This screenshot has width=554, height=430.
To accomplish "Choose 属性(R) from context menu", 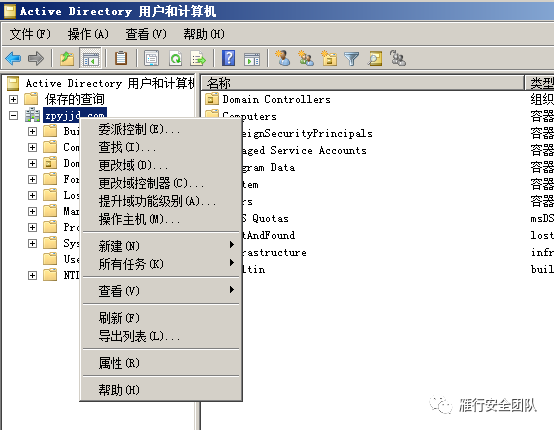I will 161,363.
